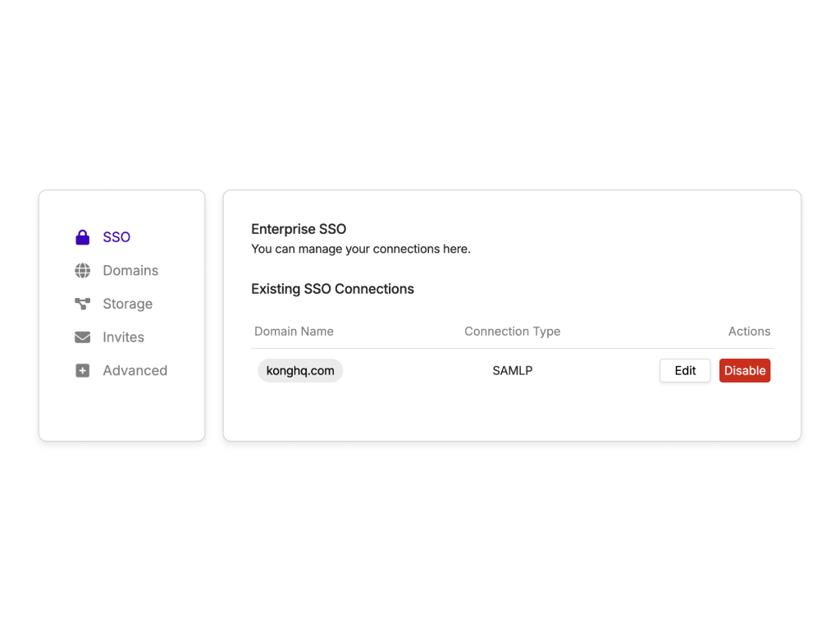Click the Invites envelope icon
Viewport: 840px width, 632px height.
coord(83,337)
